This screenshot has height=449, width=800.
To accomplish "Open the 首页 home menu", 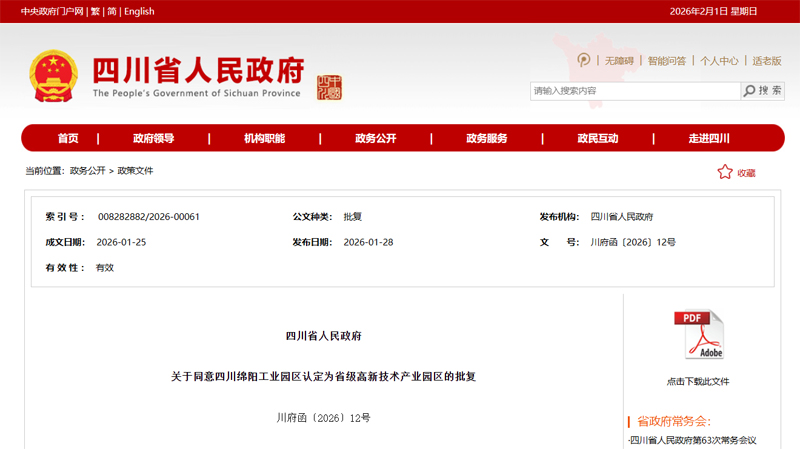I will pyautogui.click(x=68, y=138).
